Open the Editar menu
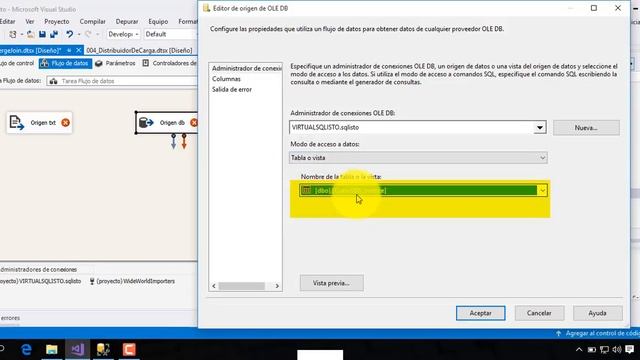The height and width of the screenshot is (360, 640). pyautogui.click(x=7, y=21)
